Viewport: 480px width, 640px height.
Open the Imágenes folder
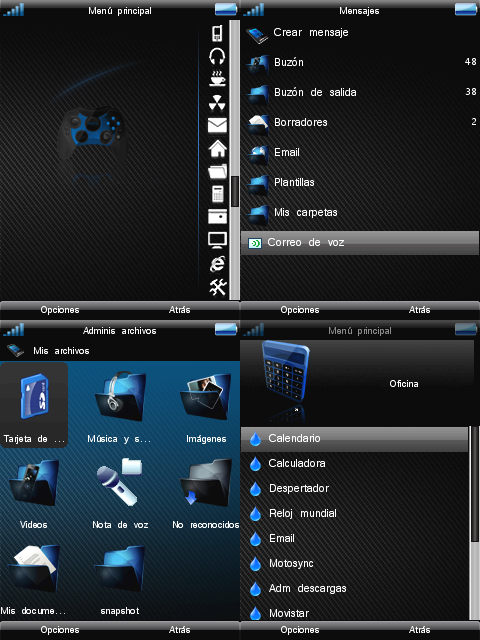[x=206, y=407]
